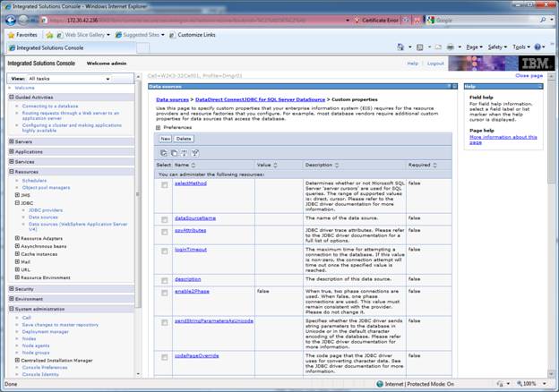Open JDBC providers in navigation tree
Image resolution: width=559 pixels, height=392 pixels.
coord(47,209)
